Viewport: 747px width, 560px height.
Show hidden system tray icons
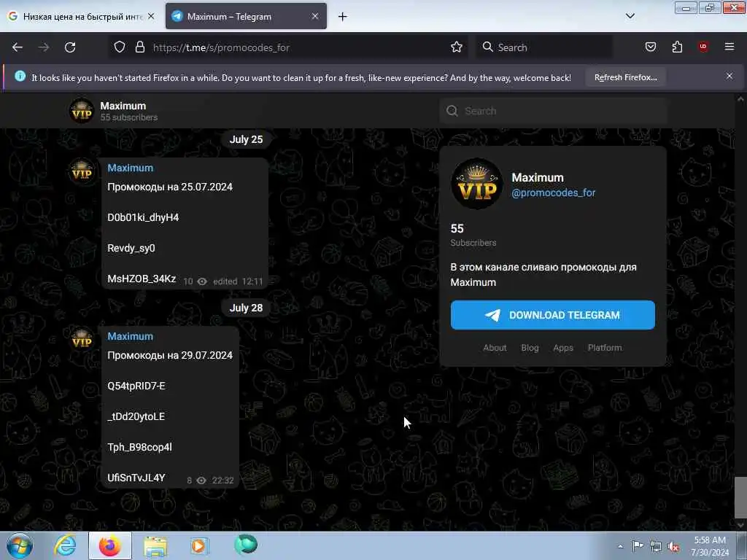point(620,546)
